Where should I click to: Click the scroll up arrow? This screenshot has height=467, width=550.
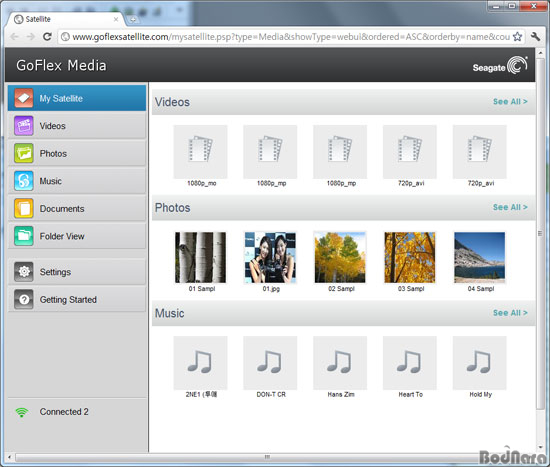coord(540,53)
